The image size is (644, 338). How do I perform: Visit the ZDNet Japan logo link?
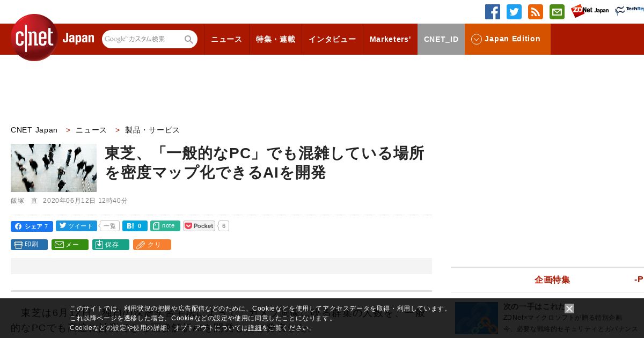pos(590,11)
